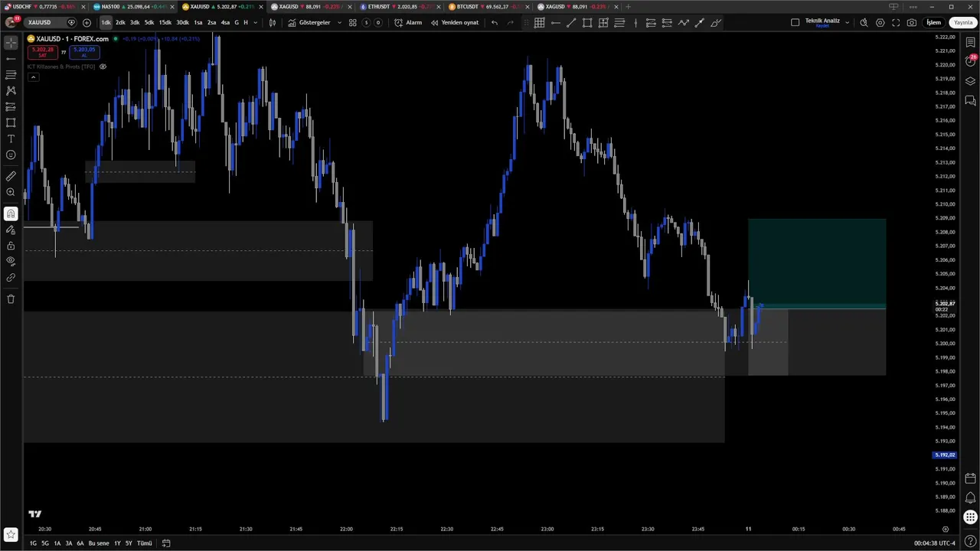Select the 15dk timeframe
The image size is (980, 551).
[x=165, y=22]
